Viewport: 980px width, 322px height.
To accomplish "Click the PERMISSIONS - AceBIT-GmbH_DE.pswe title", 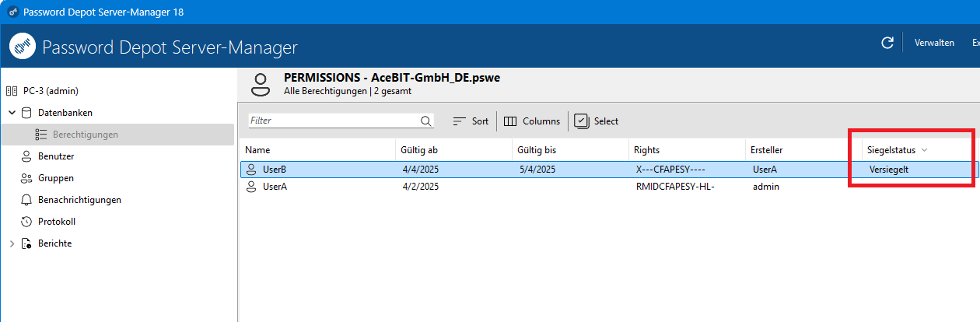I will 392,78.
